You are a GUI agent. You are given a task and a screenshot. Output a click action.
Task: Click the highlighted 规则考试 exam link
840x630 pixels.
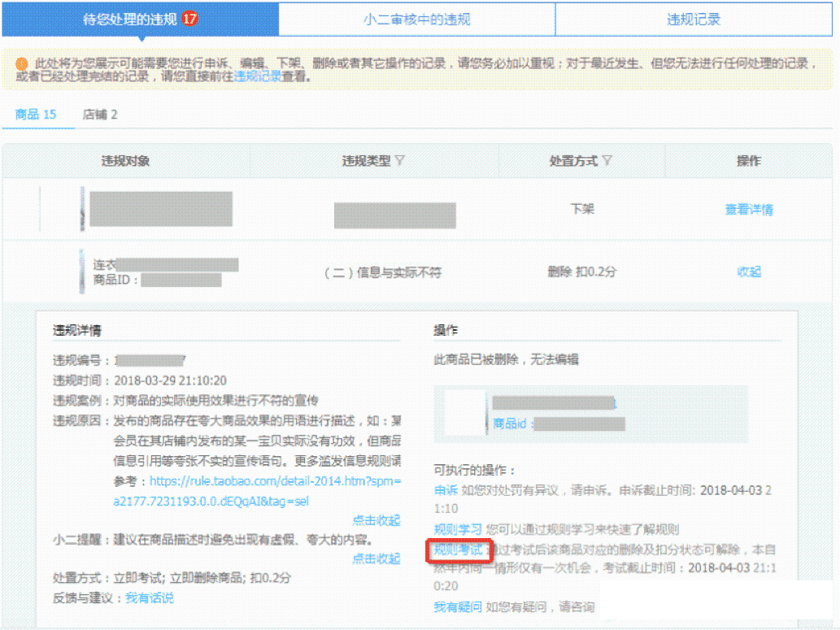pyautogui.click(x=459, y=550)
